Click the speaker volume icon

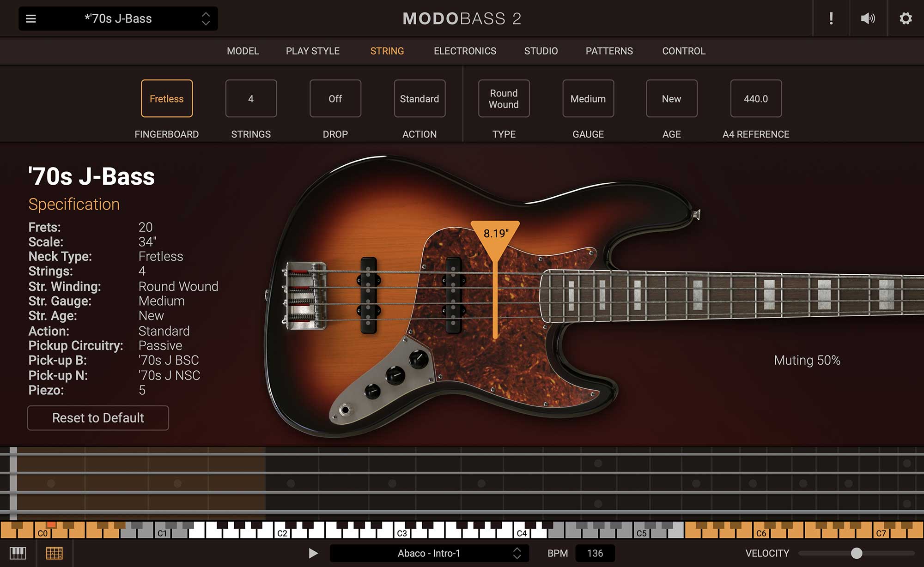(x=868, y=18)
